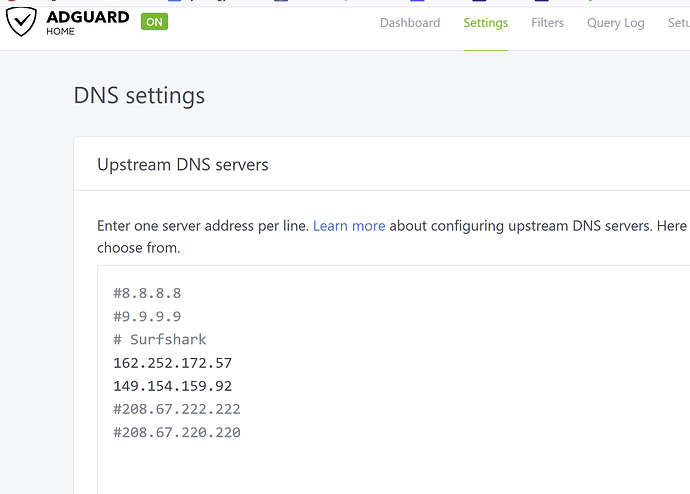The image size is (690, 494).
Task: Click the #208.67.222.222 line in textarea
Action: coord(176,409)
